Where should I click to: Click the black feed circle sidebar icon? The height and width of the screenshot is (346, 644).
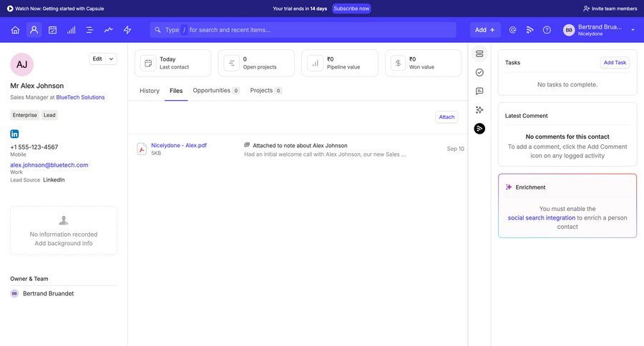[479, 129]
